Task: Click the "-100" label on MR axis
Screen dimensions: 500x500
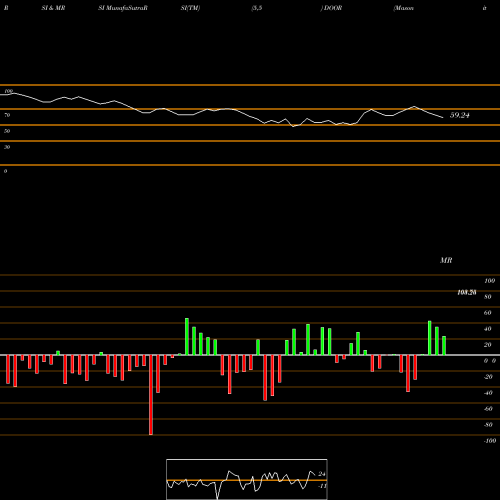Action: [x=490, y=441]
